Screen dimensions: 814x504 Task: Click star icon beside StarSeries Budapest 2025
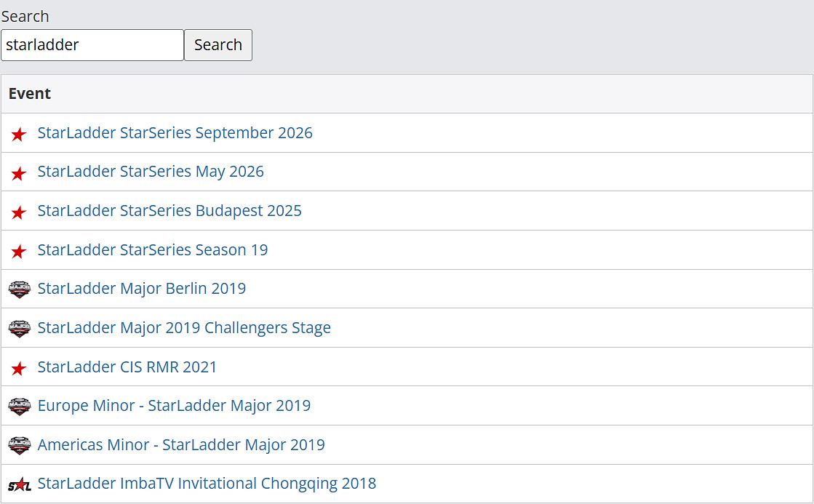pyautogui.click(x=19, y=212)
